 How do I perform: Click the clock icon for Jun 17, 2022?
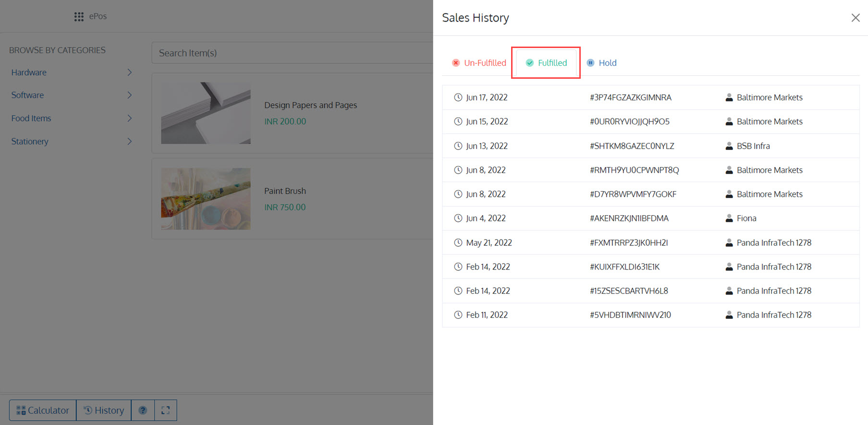pyautogui.click(x=458, y=97)
